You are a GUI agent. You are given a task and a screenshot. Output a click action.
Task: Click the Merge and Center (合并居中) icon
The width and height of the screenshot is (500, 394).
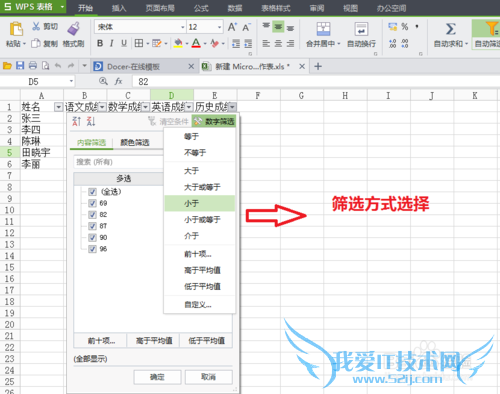pyautogui.click(x=323, y=29)
